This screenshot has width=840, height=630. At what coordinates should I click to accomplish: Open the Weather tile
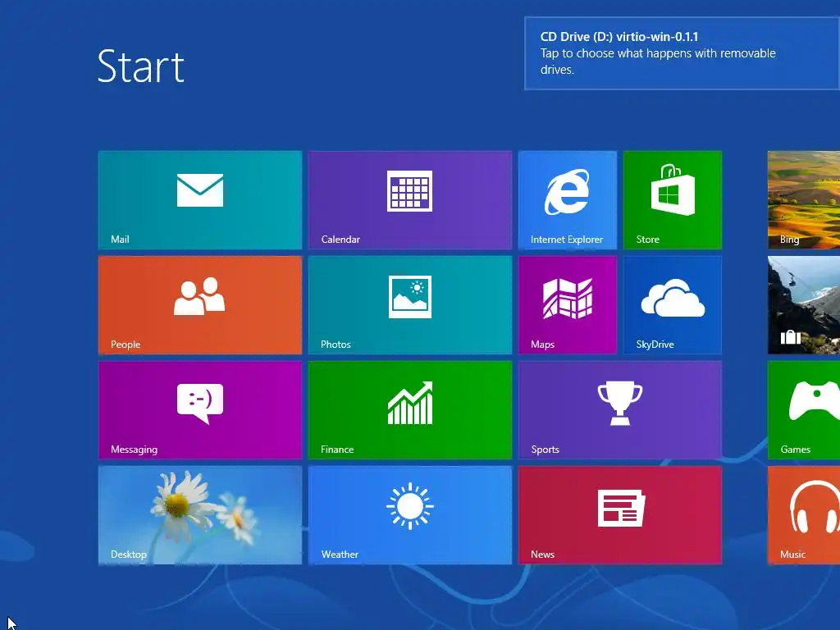[x=410, y=515]
